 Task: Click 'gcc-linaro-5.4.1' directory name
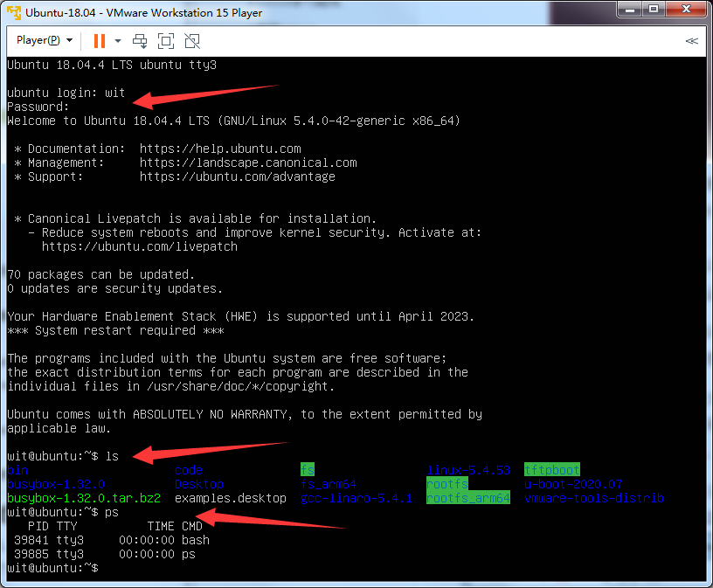tap(356, 498)
